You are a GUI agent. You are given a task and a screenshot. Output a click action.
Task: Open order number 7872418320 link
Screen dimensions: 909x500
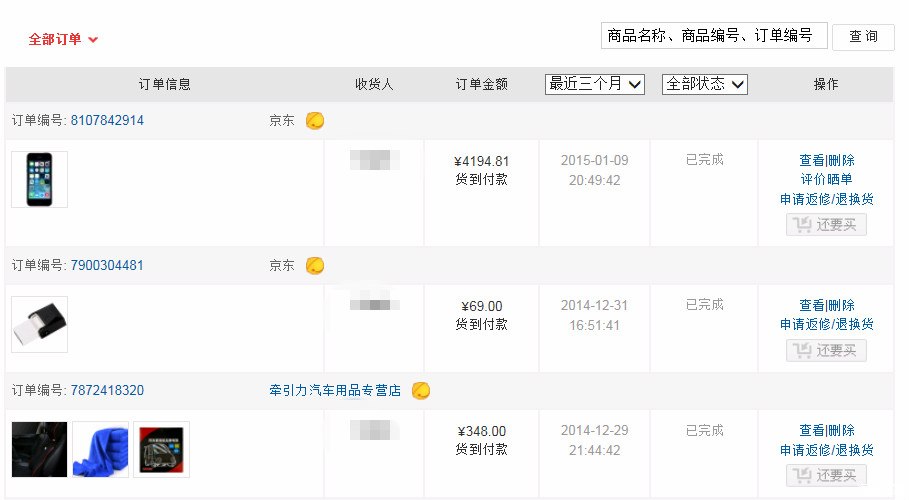tap(107, 391)
